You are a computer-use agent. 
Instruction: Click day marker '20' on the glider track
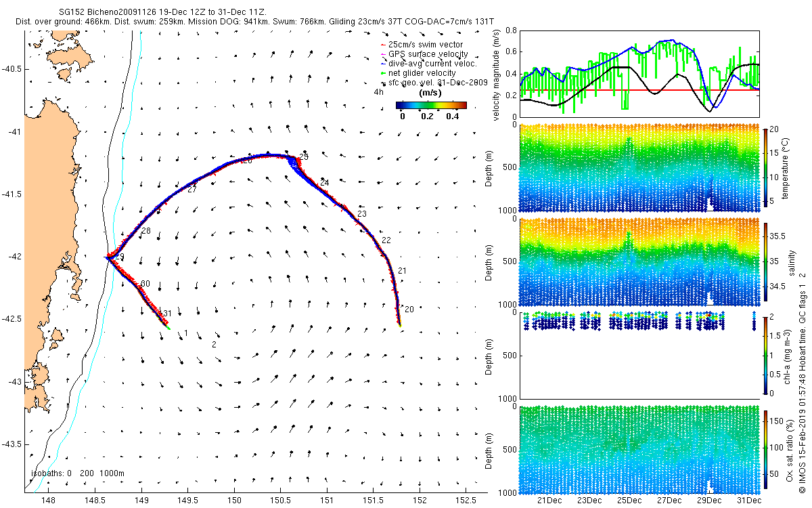point(409,309)
